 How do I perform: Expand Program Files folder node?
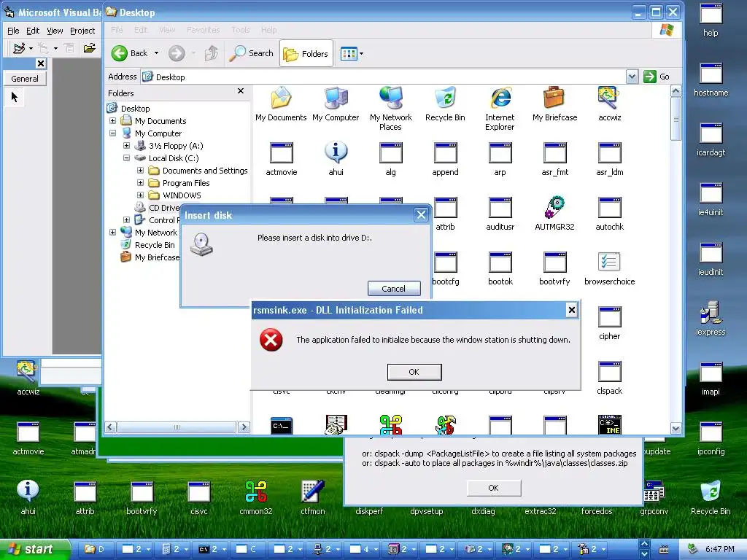tap(141, 183)
